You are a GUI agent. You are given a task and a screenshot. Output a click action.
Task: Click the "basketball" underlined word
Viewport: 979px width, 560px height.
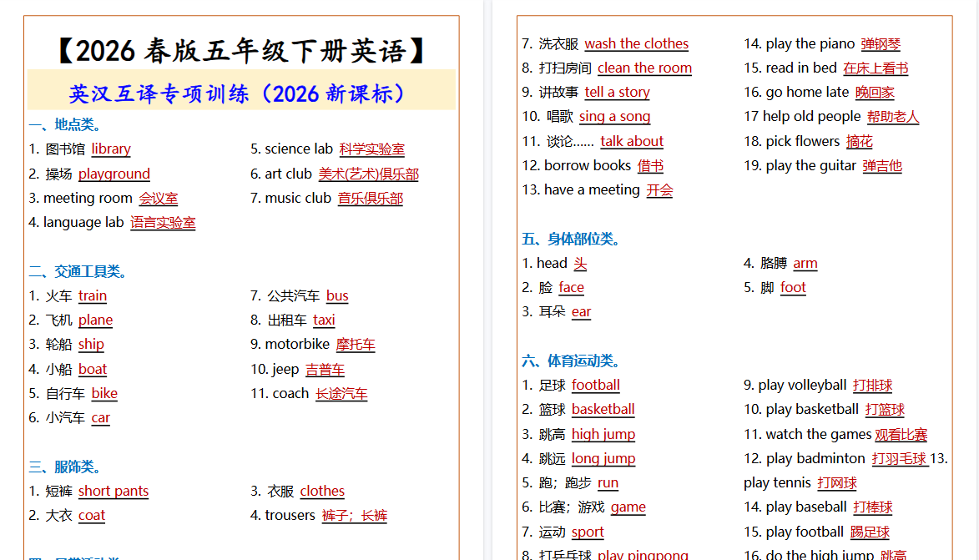[603, 409]
